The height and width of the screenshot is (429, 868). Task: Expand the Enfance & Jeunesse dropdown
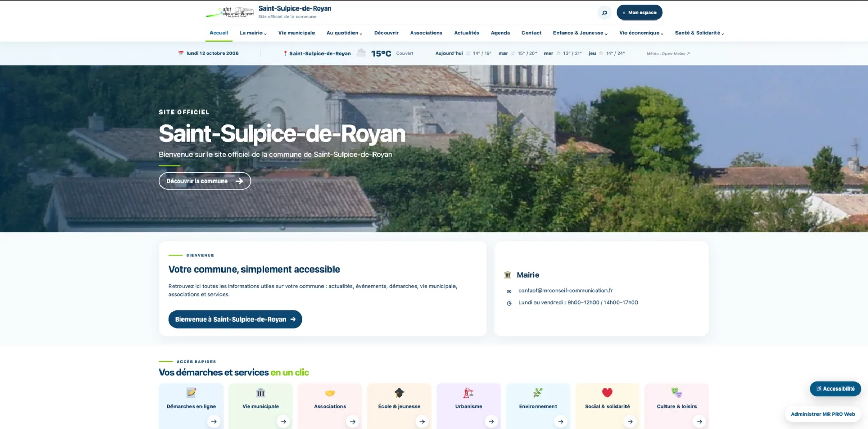pyautogui.click(x=580, y=33)
